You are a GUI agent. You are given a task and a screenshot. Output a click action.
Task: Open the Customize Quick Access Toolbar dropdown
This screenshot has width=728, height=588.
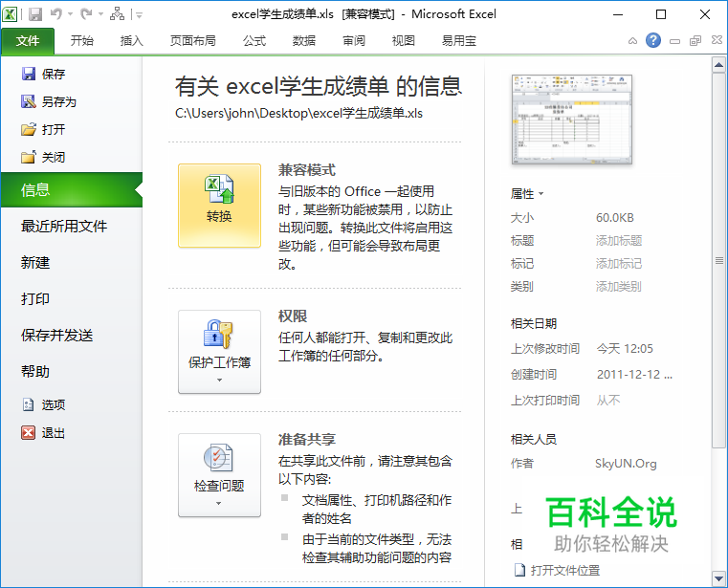coord(139,15)
